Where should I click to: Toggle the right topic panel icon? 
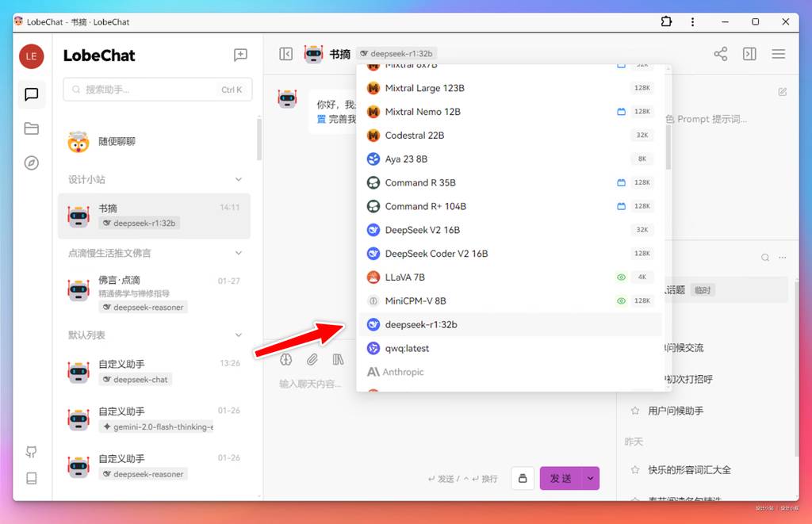(749, 54)
